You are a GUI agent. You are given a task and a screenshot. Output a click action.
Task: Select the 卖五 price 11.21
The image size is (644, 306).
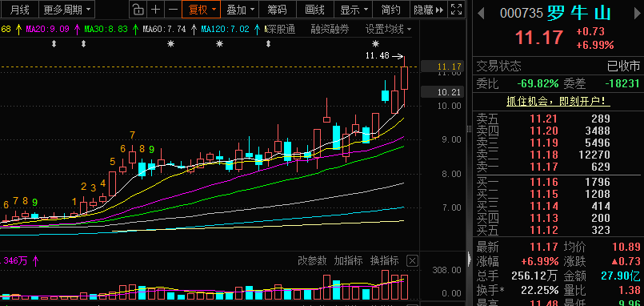[x=543, y=119]
